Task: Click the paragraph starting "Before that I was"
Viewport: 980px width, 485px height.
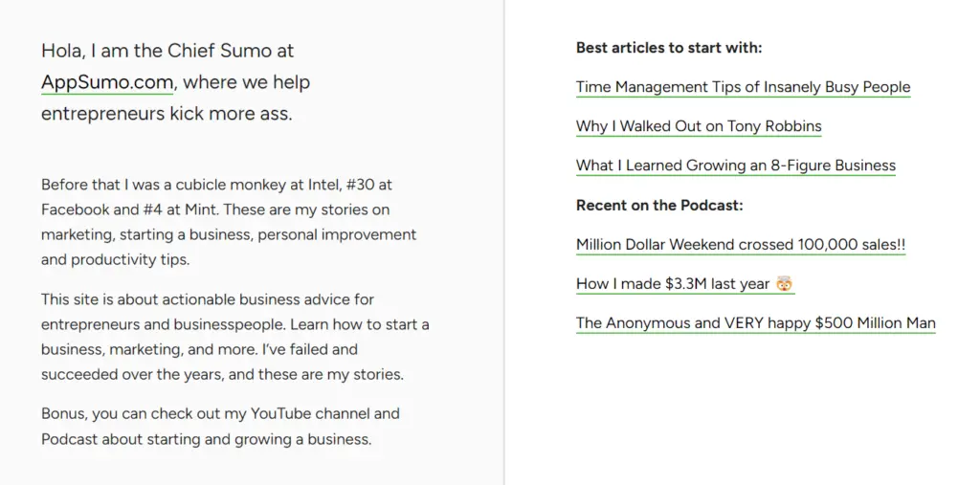Action: (229, 222)
